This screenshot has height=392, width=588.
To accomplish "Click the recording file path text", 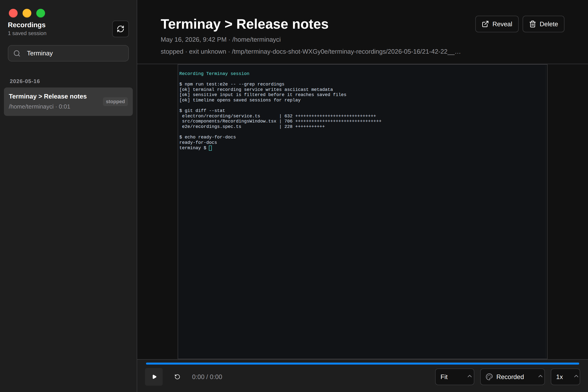I will 346,51.
